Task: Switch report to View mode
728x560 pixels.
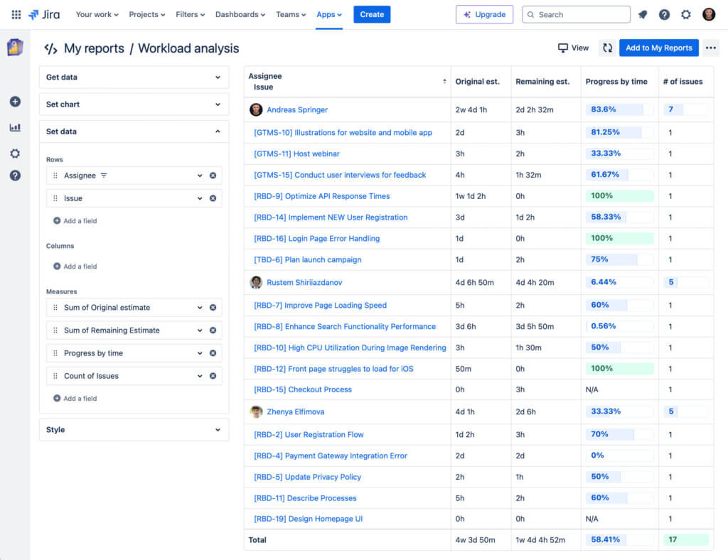Action: point(573,48)
